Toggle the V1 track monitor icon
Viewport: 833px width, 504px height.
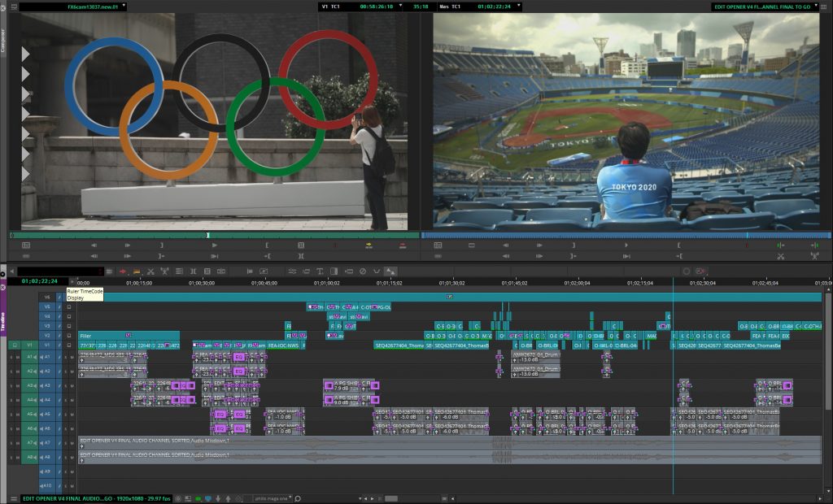click(69, 345)
